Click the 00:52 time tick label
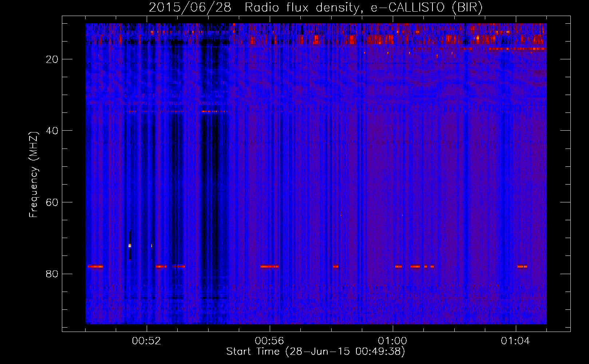The image size is (589, 364). coord(147,341)
